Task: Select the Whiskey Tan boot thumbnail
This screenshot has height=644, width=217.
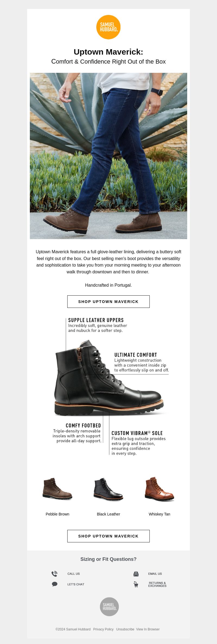Action: (x=159, y=489)
